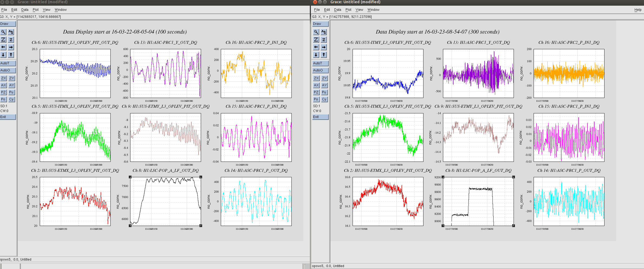Select the magnifier zoom tool in left window
Screen dimensions: 644x269
point(3,32)
